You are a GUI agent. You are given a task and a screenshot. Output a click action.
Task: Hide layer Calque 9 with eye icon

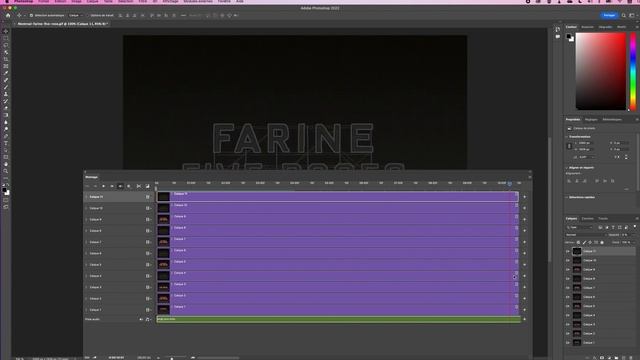click(568, 270)
